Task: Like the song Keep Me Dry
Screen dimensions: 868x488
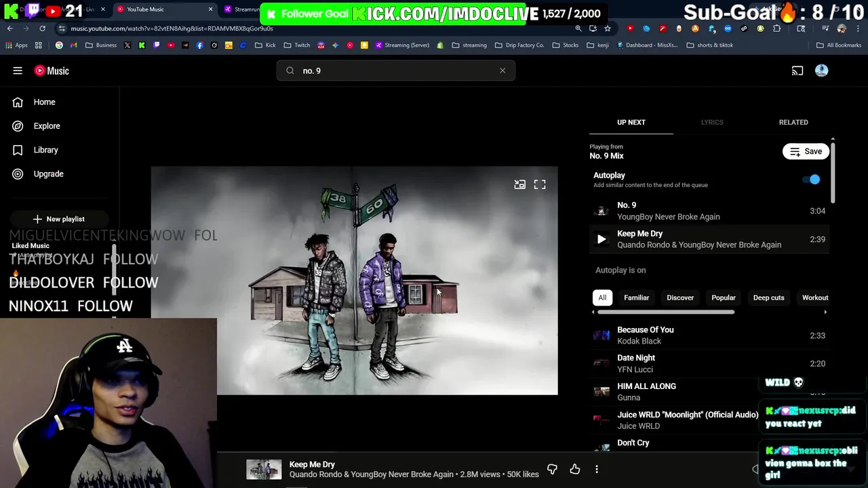Action: (x=575, y=469)
